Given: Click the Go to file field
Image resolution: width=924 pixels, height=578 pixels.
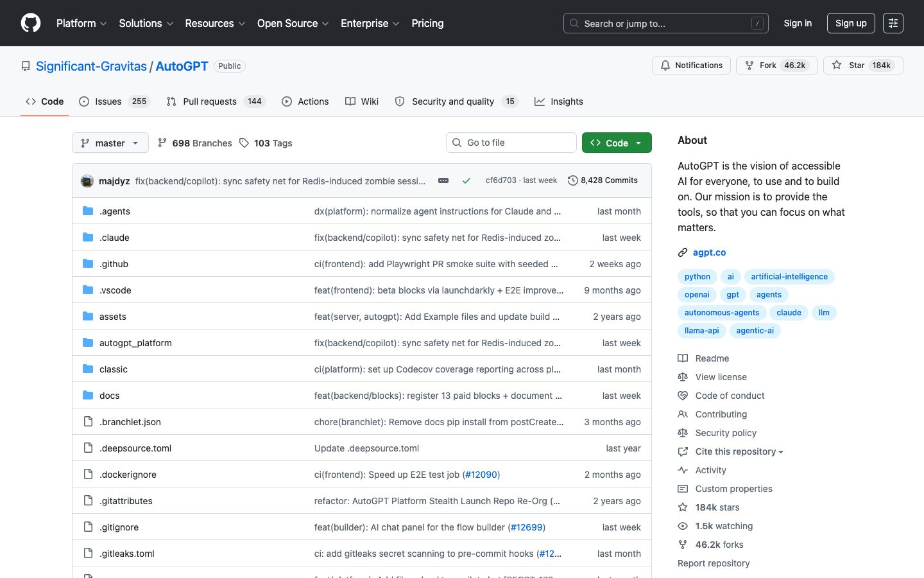Looking at the screenshot, I should click(511, 143).
